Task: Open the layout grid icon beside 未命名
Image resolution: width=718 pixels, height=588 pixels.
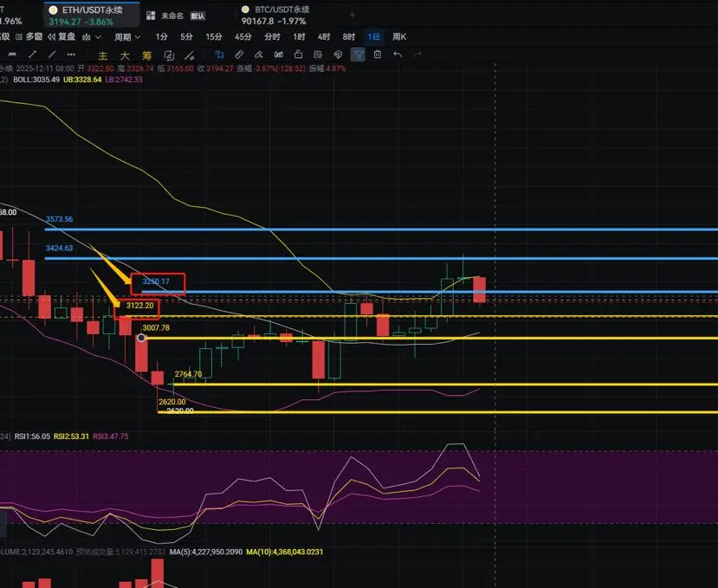Action: [151, 16]
